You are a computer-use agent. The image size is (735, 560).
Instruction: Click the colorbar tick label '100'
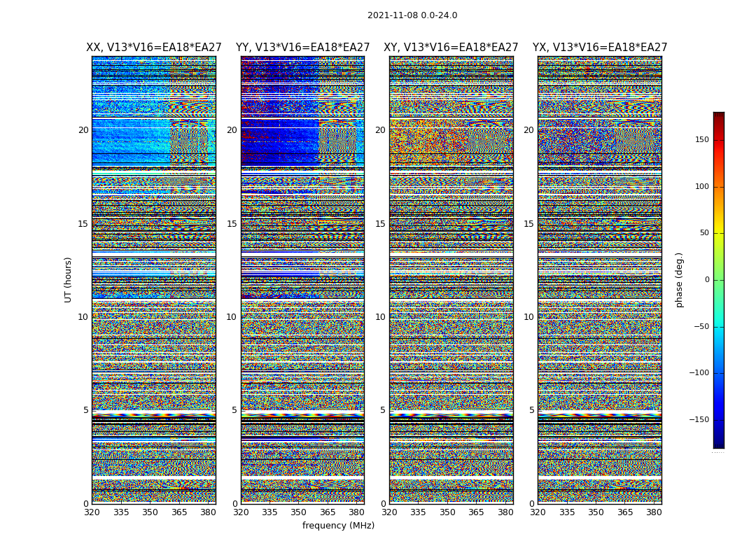[x=701, y=186]
